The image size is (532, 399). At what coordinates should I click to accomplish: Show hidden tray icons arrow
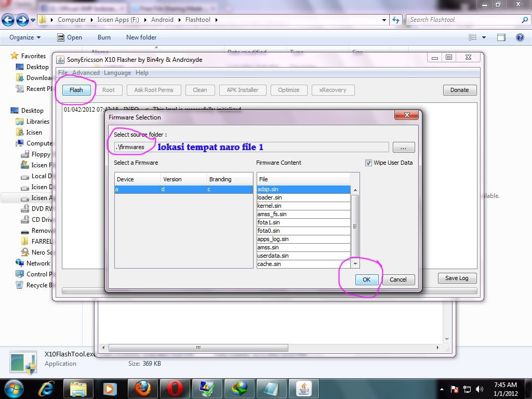pos(442,389)
